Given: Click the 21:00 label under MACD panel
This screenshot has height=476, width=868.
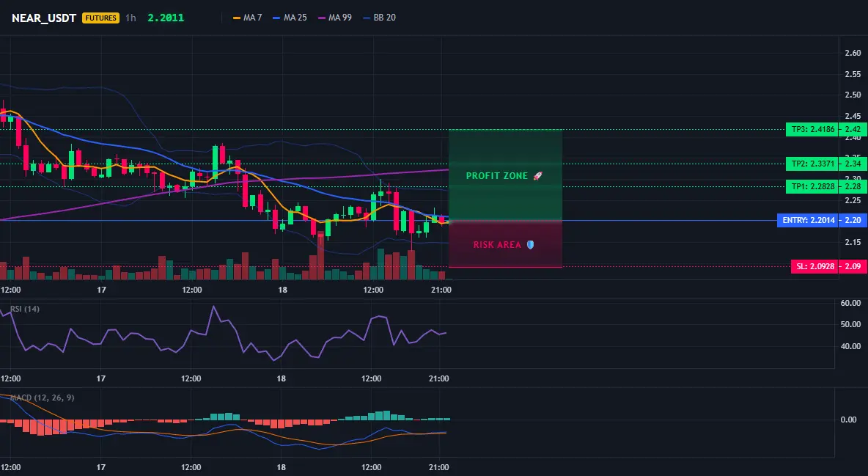Looking at the screenshot, I should [x=439, y=467].
